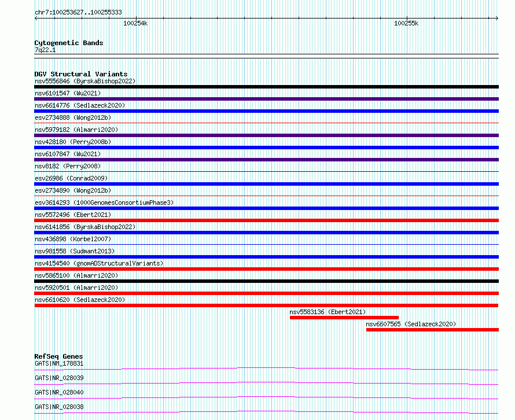Click the magenta line of GATS|NR_028039
This screenshot has height=420, width=515.
(266, 383)
